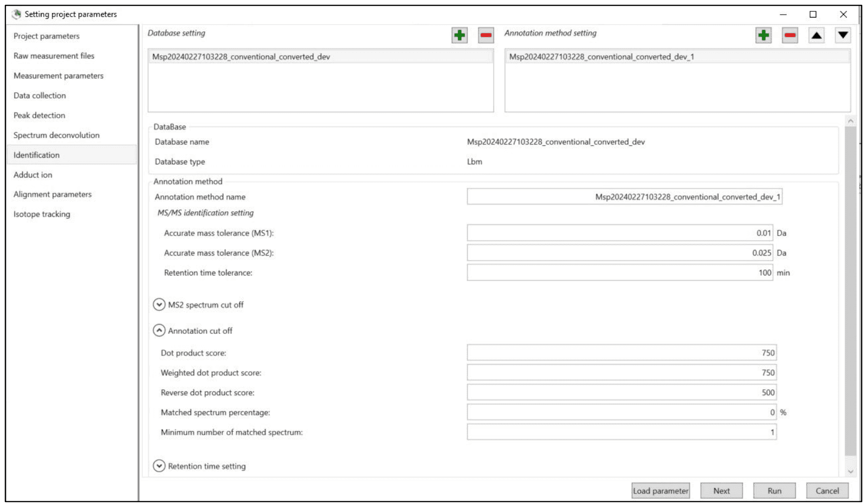This screenshot has height=504, width=868.
Task: Select the Identification tab
Action: (72, 155)
